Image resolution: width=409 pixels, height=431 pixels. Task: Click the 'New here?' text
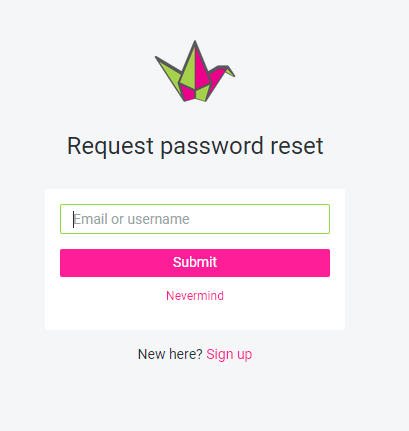tap(170, 354)
